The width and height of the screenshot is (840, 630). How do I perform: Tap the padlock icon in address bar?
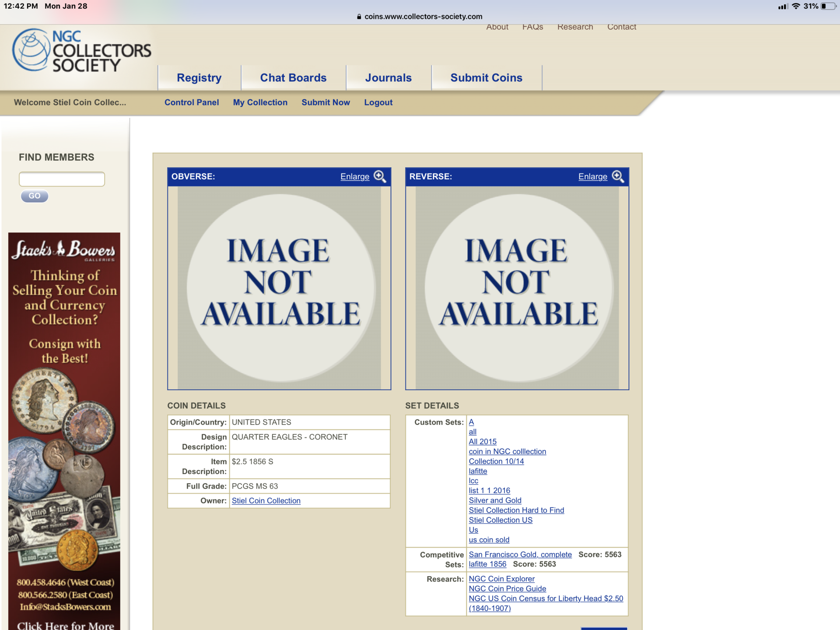click(x=359, y=17)
